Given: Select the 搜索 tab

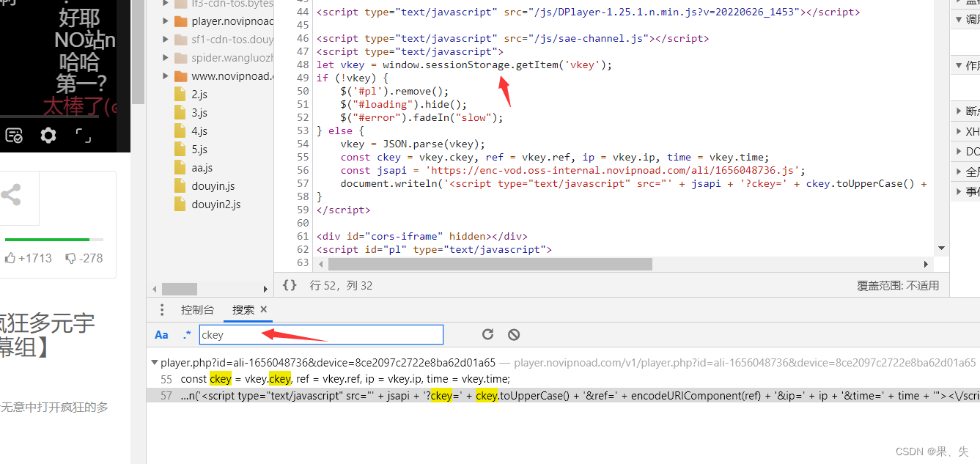Looking at the screenshot, I should click(243, 309).
